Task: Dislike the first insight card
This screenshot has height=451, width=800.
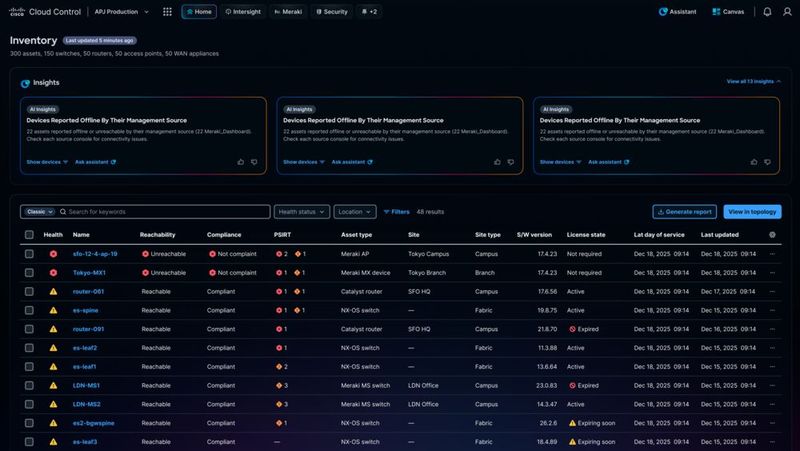Action: 254,162
